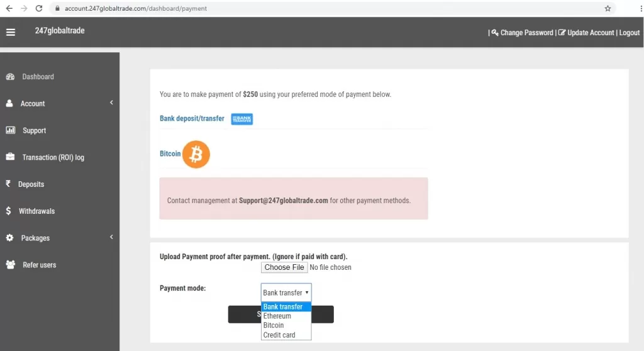Click the Account person icon

[x=9, y=103]
